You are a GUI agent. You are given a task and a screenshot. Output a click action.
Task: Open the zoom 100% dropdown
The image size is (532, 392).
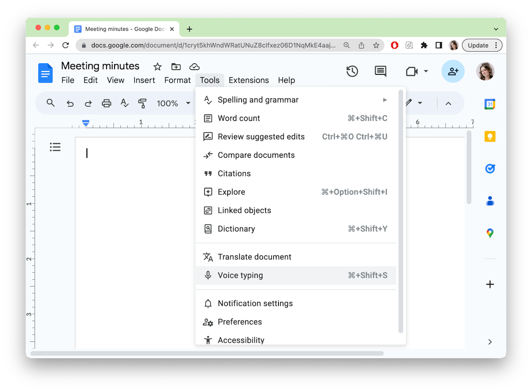tap(173, 104)
